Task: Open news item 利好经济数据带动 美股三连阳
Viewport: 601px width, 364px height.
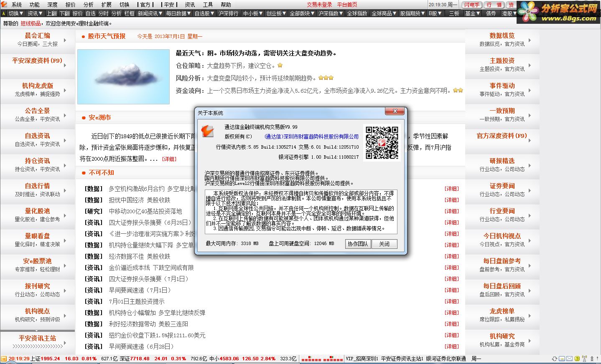Action: [x=148, y=324]
